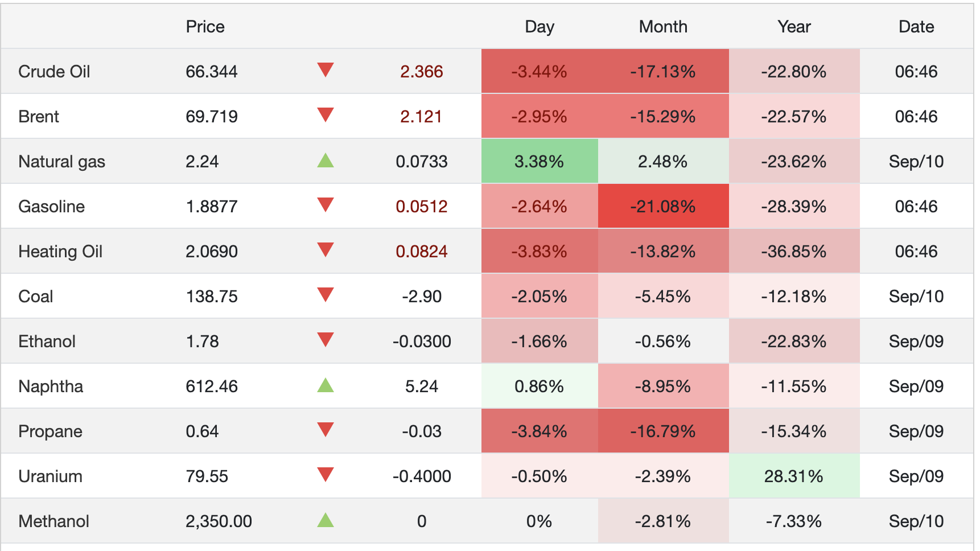Image resolution: width=980 pixels, height=551 pixels.
Task: Click Natural gas change value 0.0733
Action: pos(421,162)
